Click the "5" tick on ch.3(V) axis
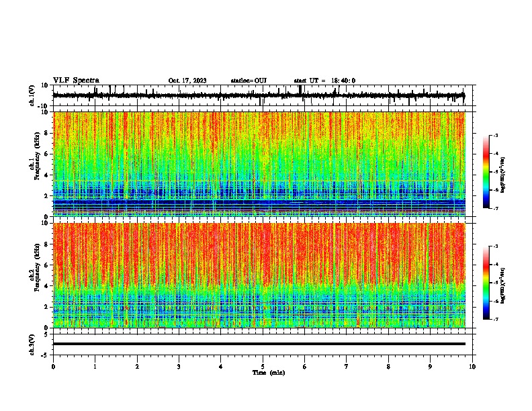The width and height of the screenshot is (532, 411). 47,334
